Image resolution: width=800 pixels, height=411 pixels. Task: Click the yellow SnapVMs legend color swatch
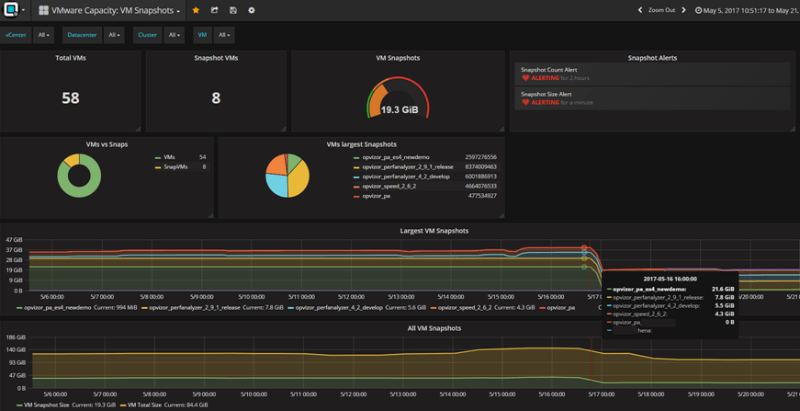coord(157,167)
